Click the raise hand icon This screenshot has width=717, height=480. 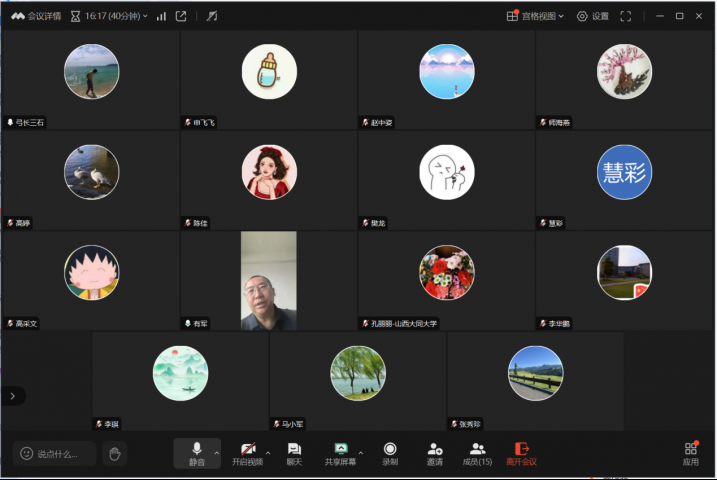114,454
